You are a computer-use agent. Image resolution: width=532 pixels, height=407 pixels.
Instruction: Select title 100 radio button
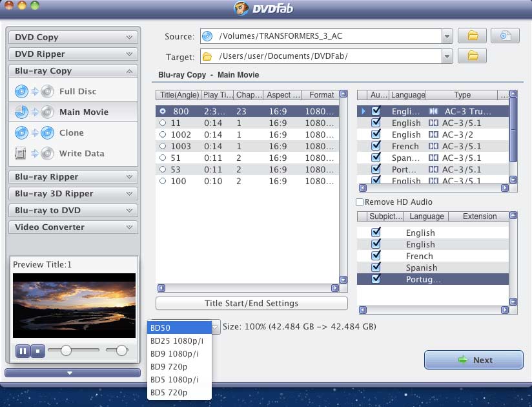(163, 181)
